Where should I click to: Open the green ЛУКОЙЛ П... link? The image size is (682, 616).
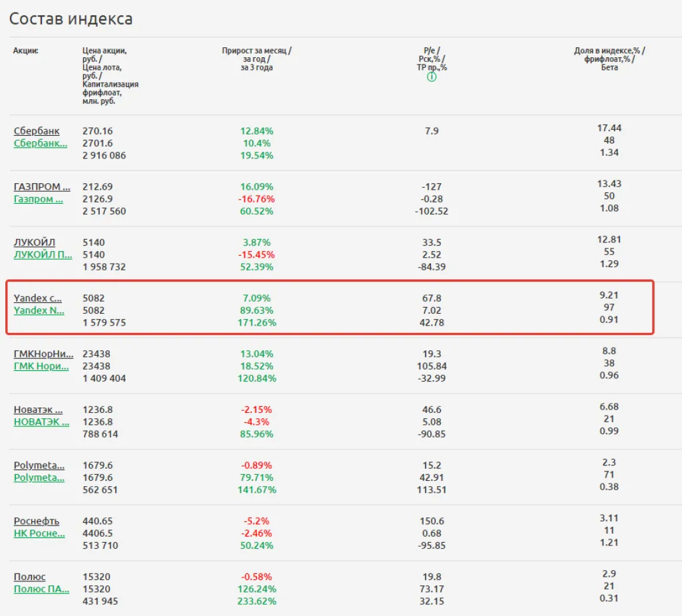(43, 254)
